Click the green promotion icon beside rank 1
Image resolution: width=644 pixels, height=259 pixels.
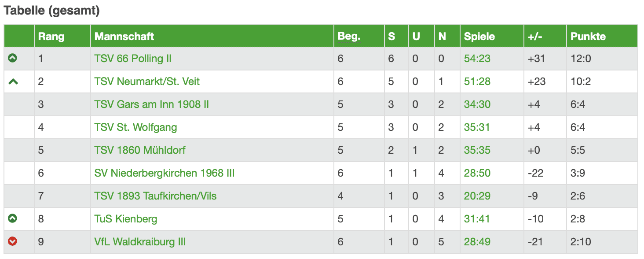coord(13,58)
